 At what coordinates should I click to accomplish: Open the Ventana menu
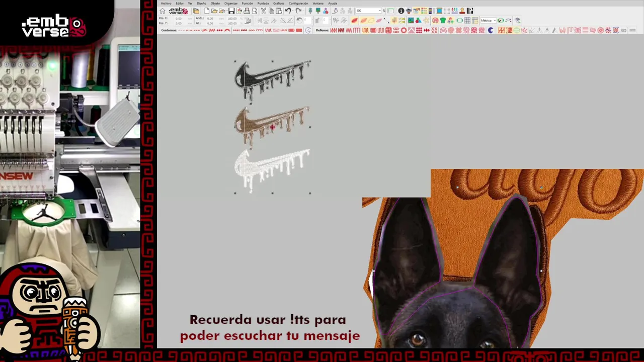pos(318,4)
